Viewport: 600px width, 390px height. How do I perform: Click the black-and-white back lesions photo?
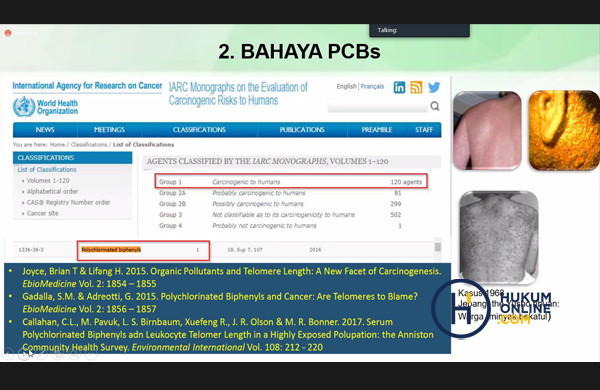point(499,237)
